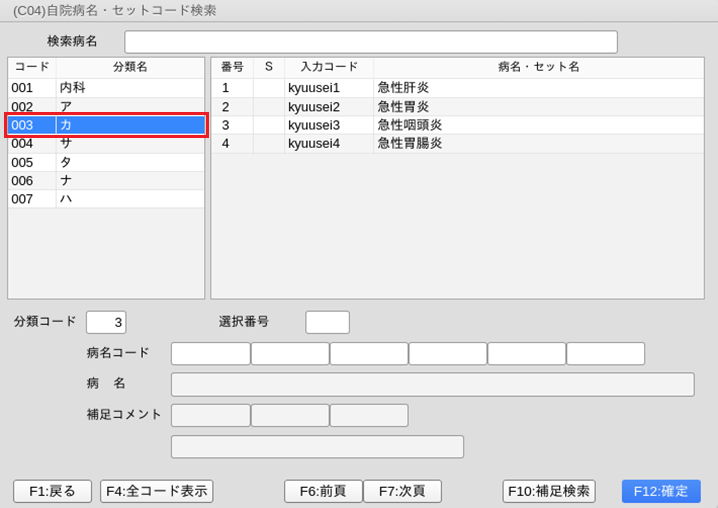Go to next page with F7:次頁
718x508 pixels.
[402, 491]
